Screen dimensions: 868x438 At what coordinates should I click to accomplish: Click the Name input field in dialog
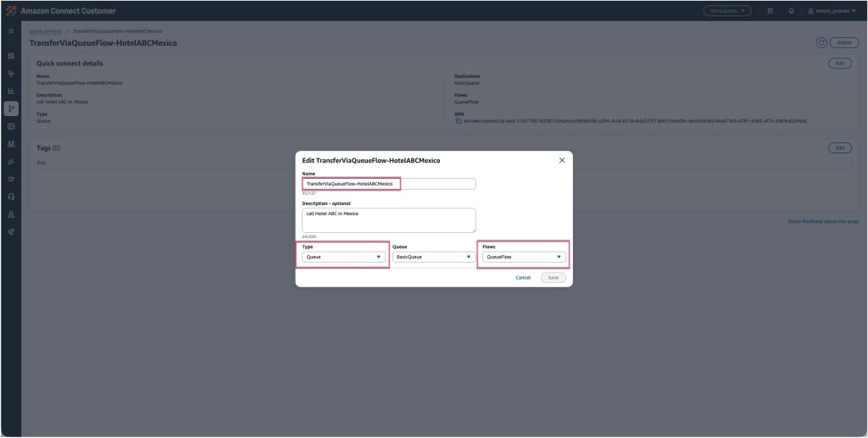388,184
